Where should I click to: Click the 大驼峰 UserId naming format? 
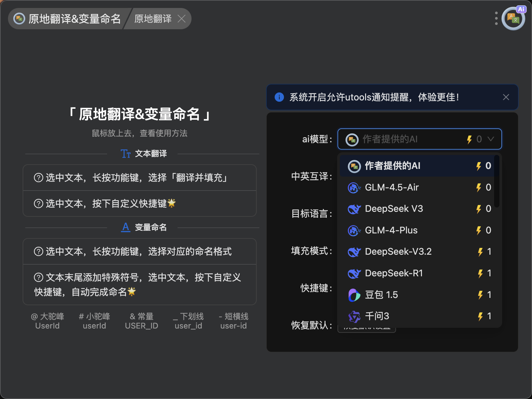click(48, 321)
